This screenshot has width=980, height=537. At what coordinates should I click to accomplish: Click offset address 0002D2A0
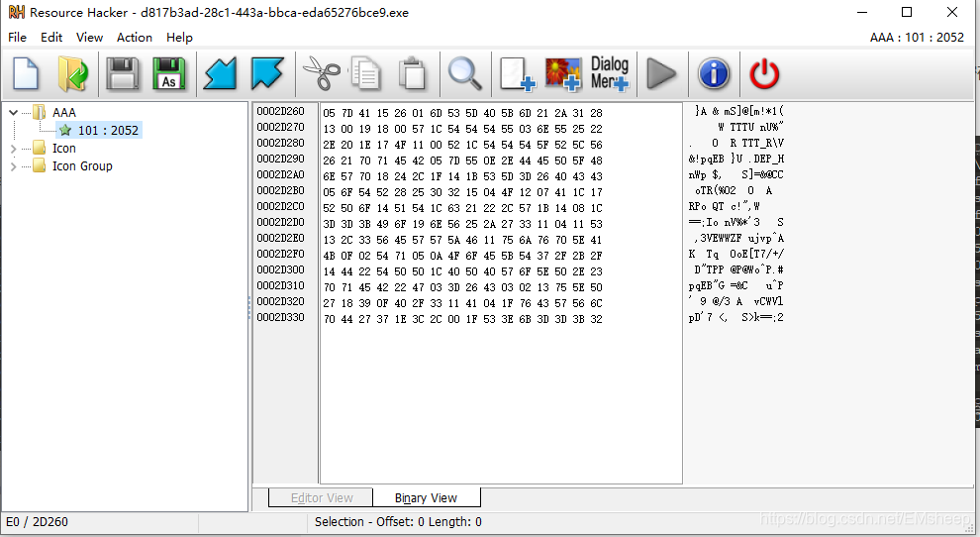tap(280, 174)
